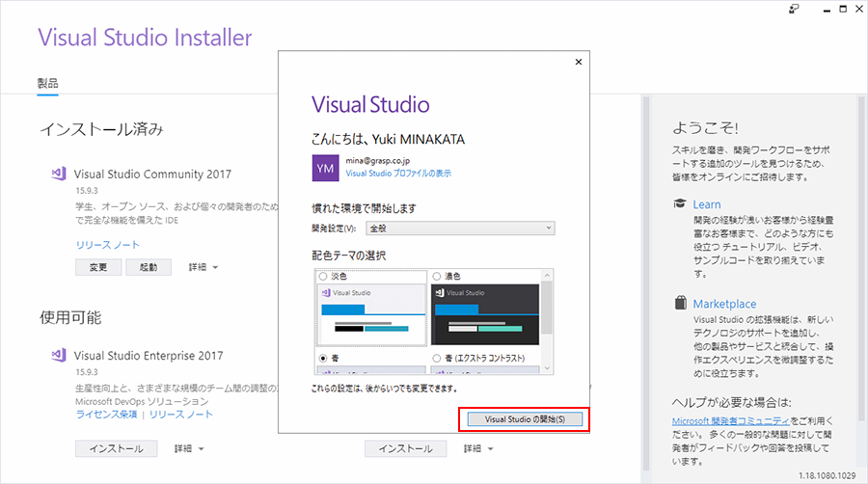
Task: Click the version text 1.18.1080.1029
Action: pos(827,475)
